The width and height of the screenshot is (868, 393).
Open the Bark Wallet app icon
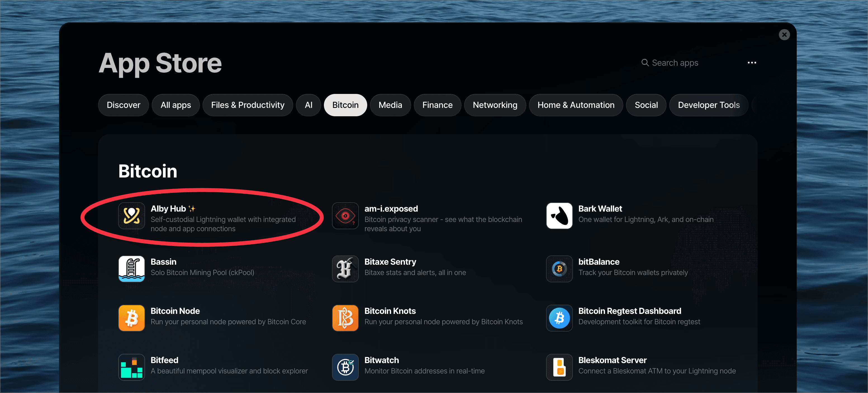click(x=559, y=216)
